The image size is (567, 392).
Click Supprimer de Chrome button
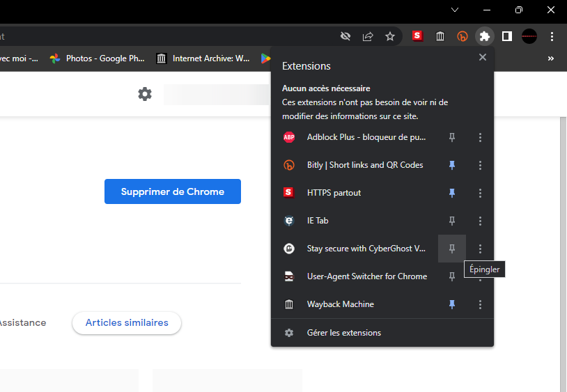tap(173, 191)
